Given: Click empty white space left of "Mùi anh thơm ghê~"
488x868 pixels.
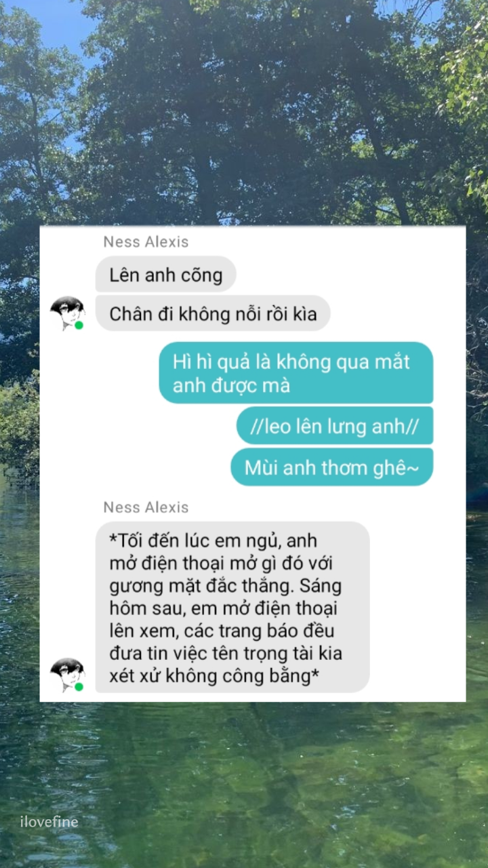Looking at the screenshot, I should point(136,467).
